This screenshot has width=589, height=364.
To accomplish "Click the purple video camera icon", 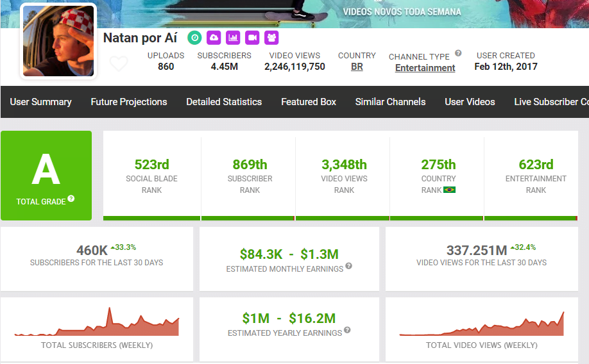I will tap(252, 38).
